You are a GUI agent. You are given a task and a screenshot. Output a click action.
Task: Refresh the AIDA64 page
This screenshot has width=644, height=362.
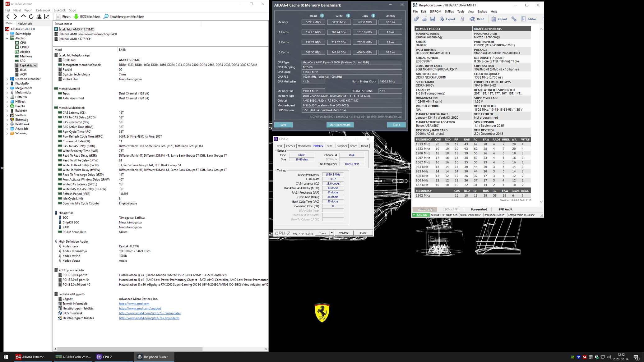[x=31, y=16]
